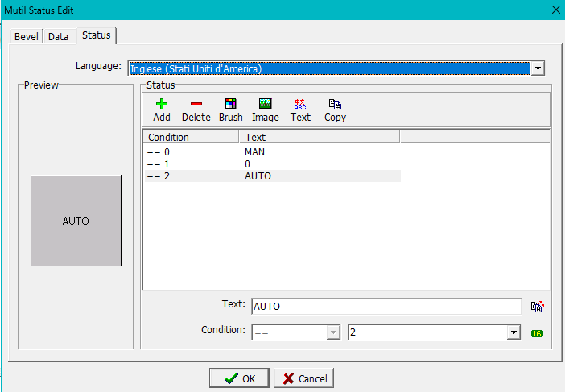565x392 pixels.
Task: Click the Image toolbar icon
Action: tap(265, 104)
